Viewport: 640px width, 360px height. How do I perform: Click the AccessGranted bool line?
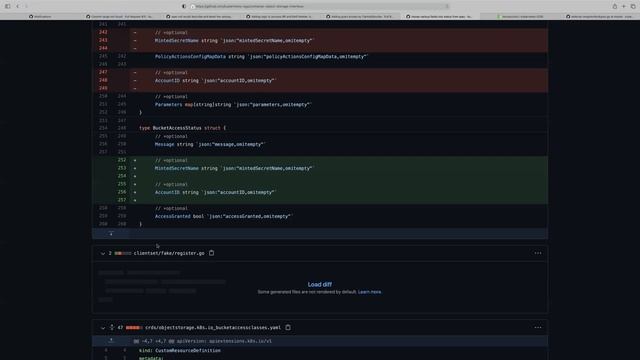pyautogui.click(x=223, y=216)
